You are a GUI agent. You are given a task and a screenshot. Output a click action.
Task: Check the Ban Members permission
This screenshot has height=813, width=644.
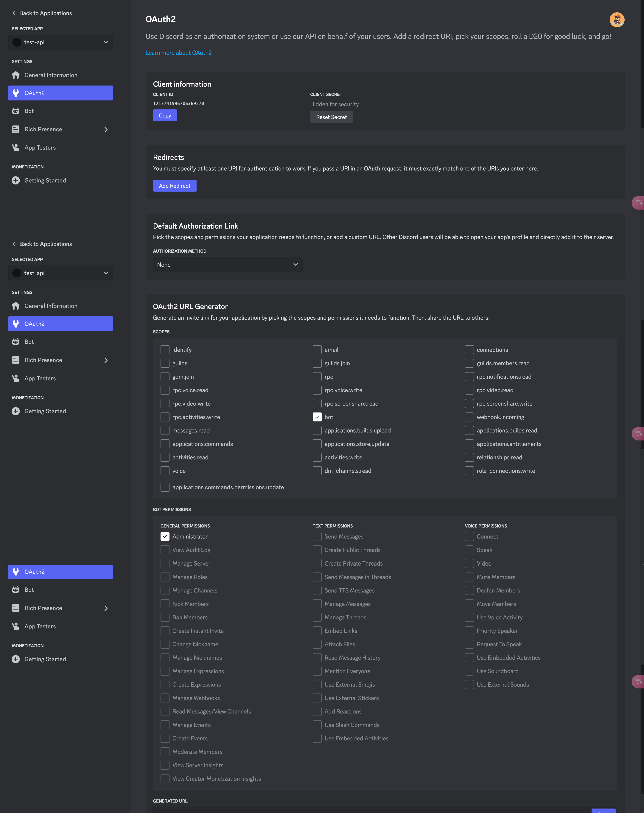click(165, 617)
